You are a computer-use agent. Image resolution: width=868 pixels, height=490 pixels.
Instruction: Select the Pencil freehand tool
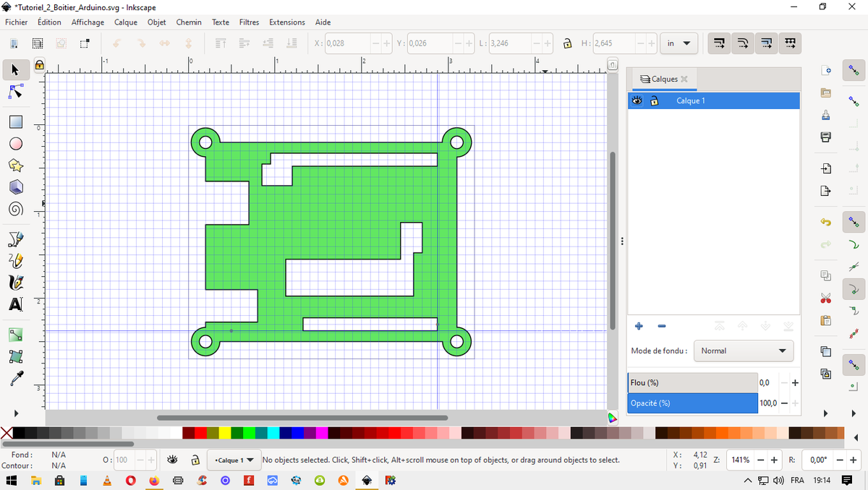tap(15, 260)
